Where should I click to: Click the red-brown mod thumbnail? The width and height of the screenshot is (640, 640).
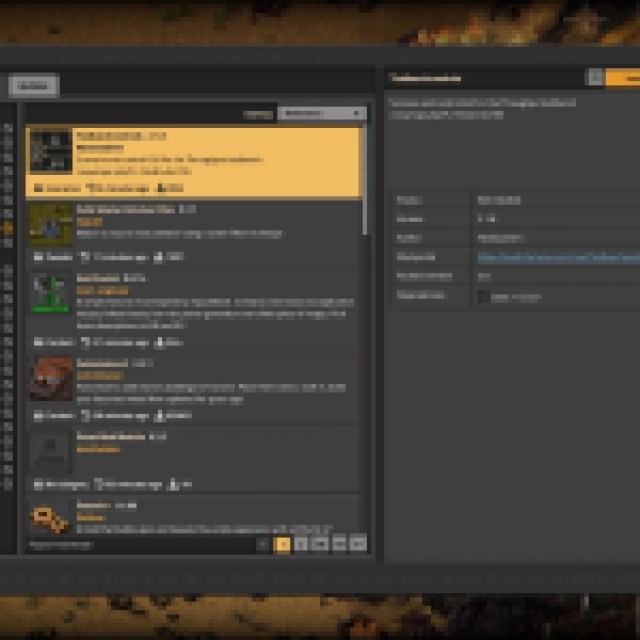pyautogui.click(x=50, y=378)
